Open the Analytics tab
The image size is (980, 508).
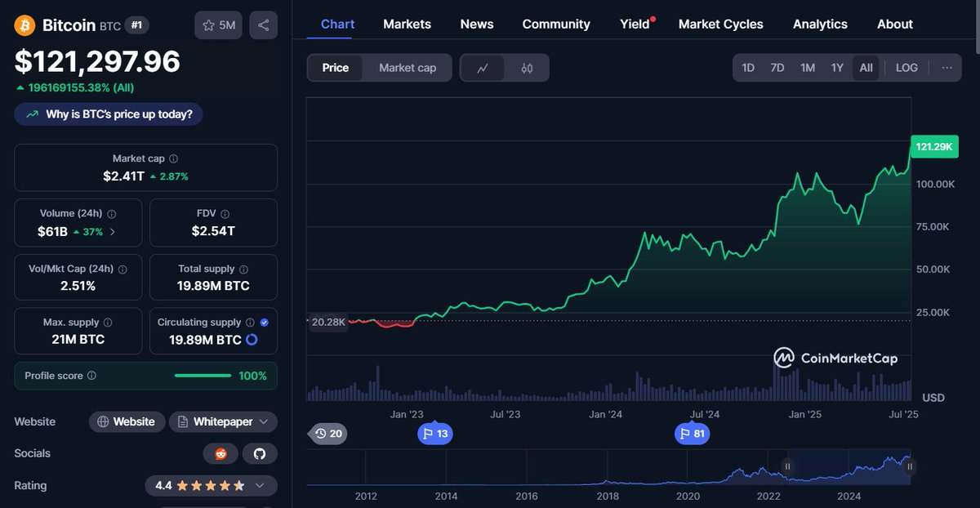click(820, 25)
